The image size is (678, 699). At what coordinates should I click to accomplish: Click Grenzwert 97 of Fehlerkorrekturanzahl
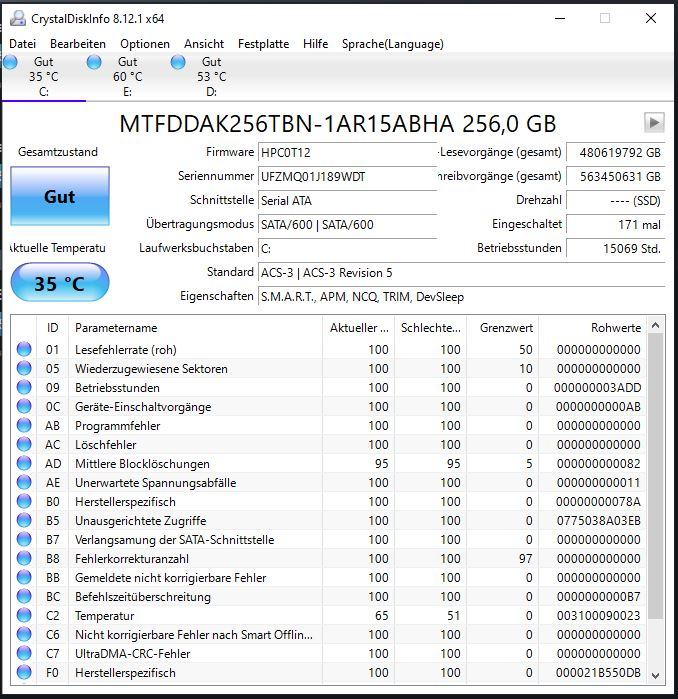click(526, 559)
